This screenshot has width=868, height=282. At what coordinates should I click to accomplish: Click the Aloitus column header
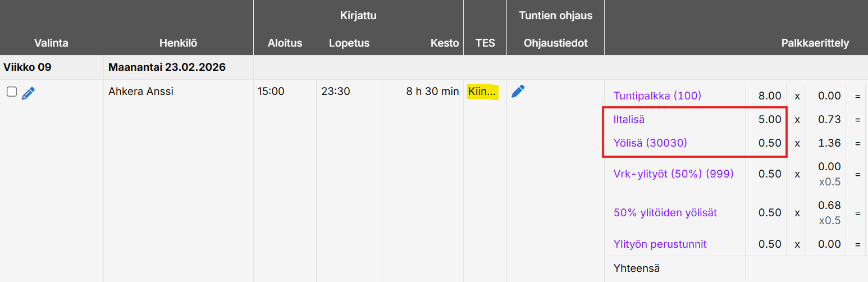coord(285,43)
